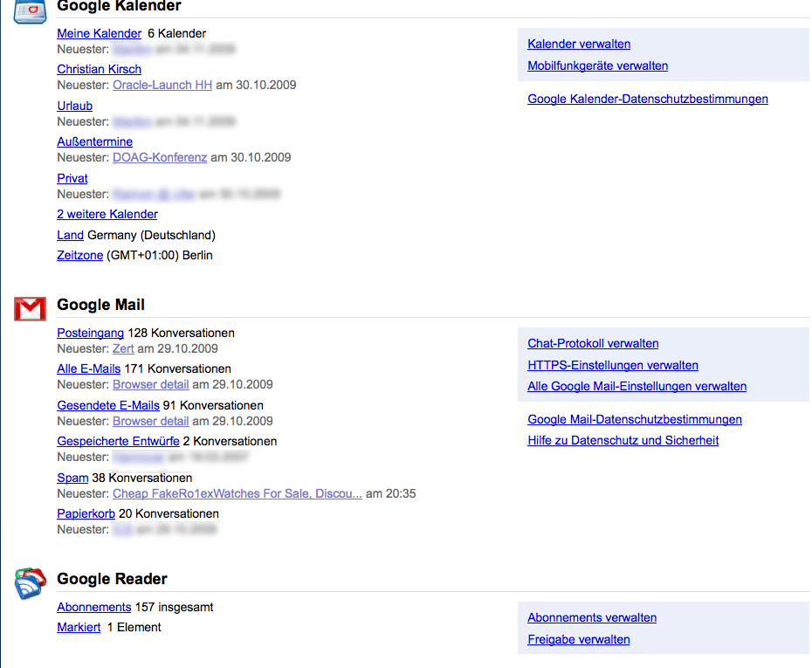Open the Christian Kirsch calendar link
This screenshot has height=668, width=812.
[x=99, y=69]
